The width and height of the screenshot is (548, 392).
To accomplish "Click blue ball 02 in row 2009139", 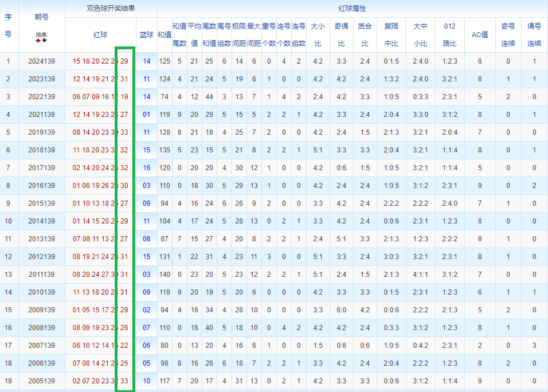I will tap(146, 310).
